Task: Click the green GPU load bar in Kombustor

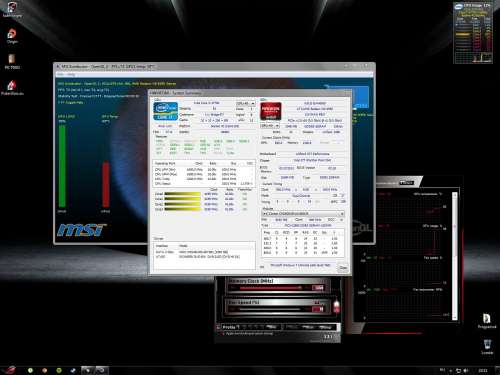Action: [62, 166]
